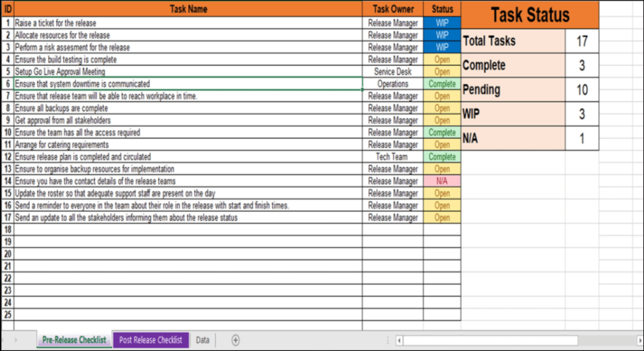
Task: Select the WIP status cell for task 1
Action: (442, 23)
